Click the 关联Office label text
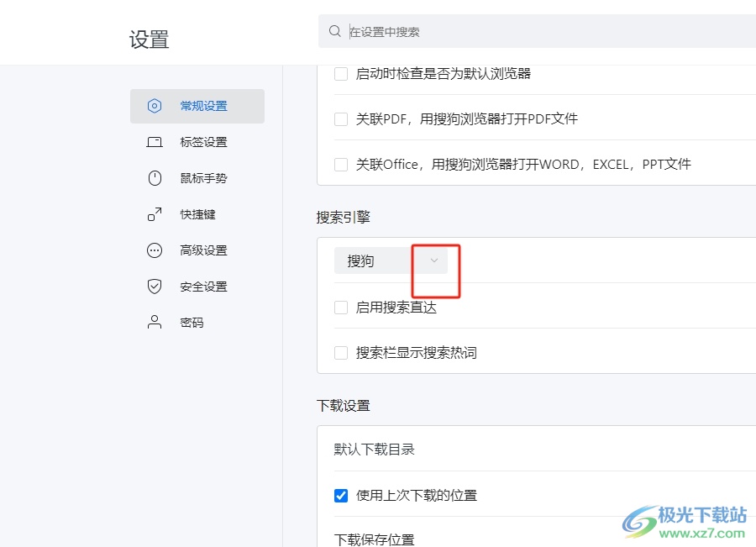The height and width of the screenshot is (547, 756). [x=523, y=164]
